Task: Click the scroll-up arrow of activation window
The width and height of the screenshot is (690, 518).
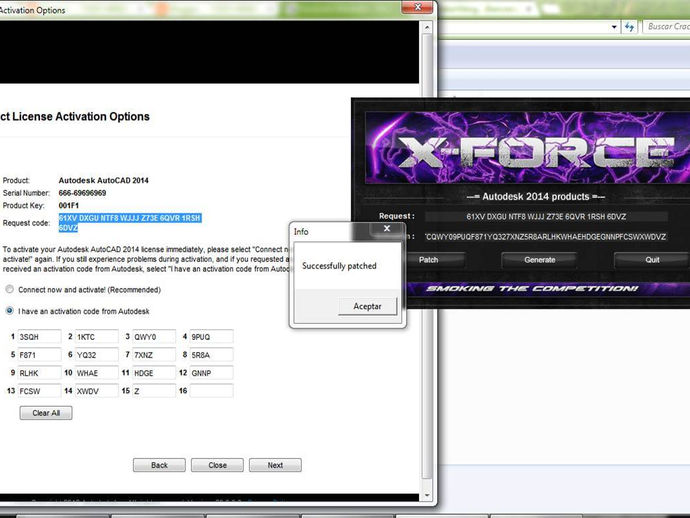Action: [426, 27]
